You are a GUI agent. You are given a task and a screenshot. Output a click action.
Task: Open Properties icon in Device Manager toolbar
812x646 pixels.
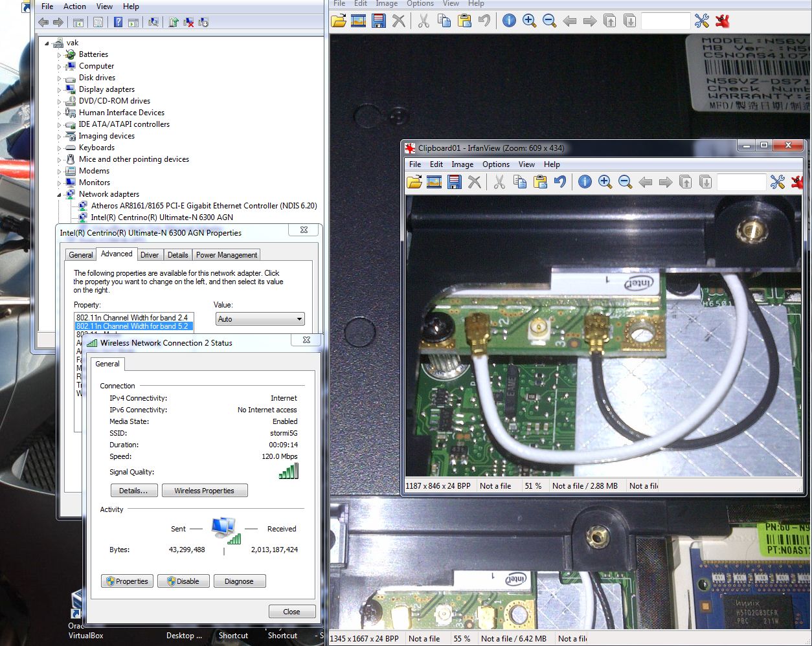pos(98,22)
